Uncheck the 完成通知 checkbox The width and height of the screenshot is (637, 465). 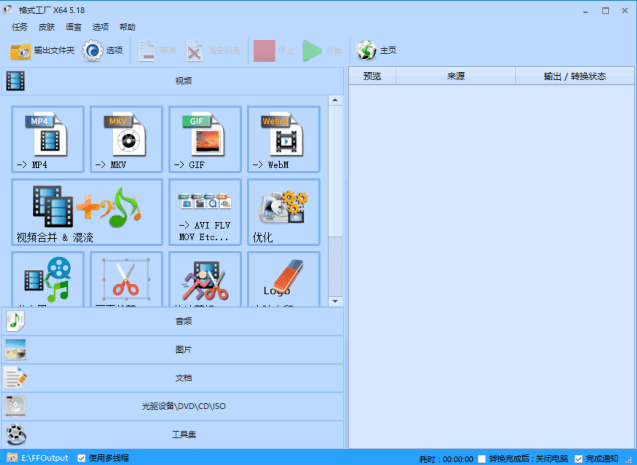(x=578, y=458)
